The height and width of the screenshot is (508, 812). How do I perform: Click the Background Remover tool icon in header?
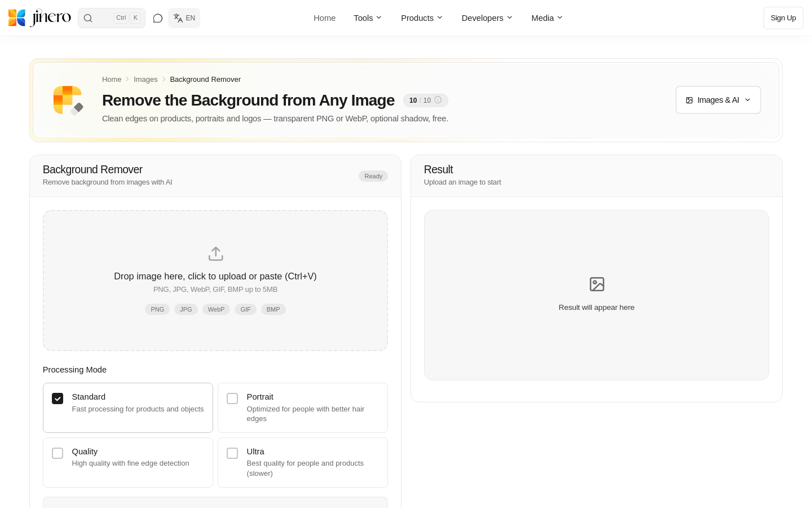[68, 100]
